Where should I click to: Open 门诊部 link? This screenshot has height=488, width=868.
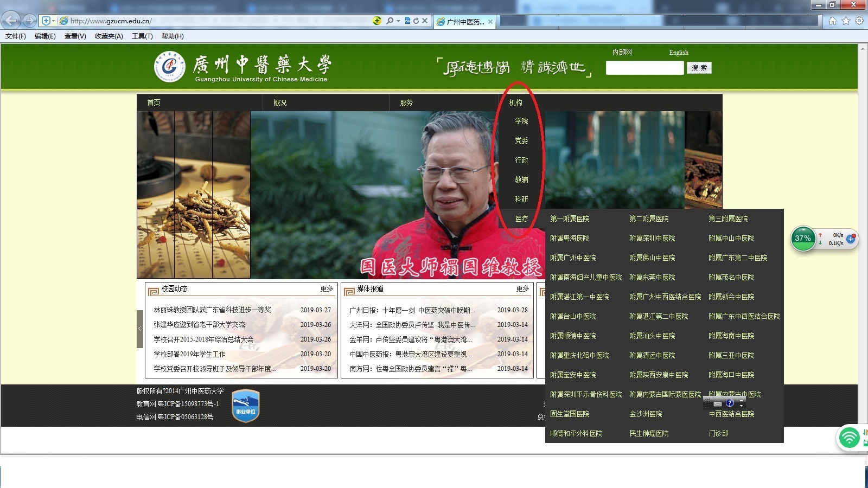pos(718,433)
